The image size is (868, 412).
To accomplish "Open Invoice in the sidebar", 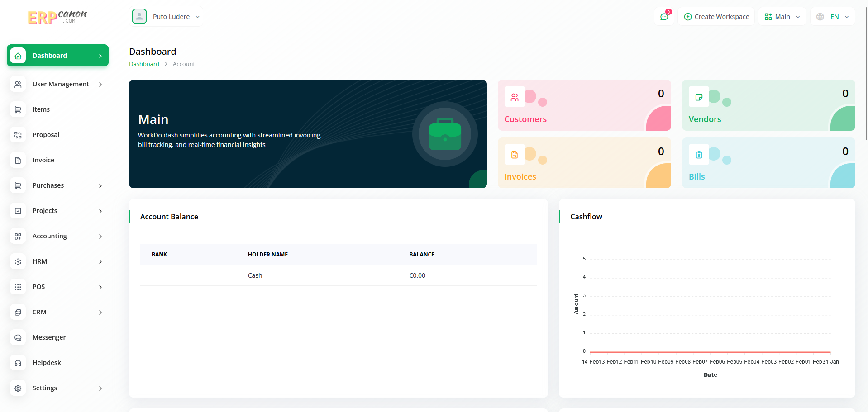I will pos(57,160).
